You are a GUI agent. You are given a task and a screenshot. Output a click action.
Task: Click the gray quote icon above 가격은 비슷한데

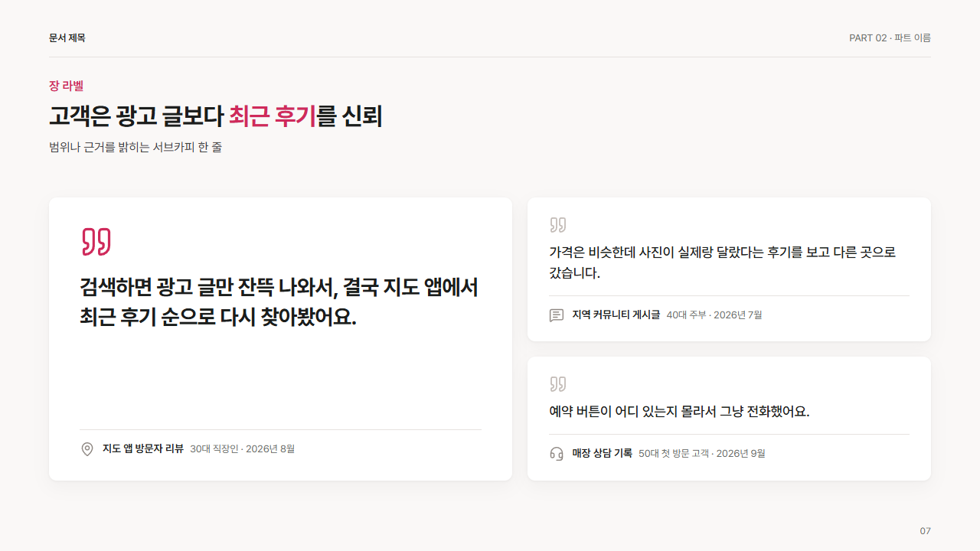pyautogui.click(x=558, y=225)
